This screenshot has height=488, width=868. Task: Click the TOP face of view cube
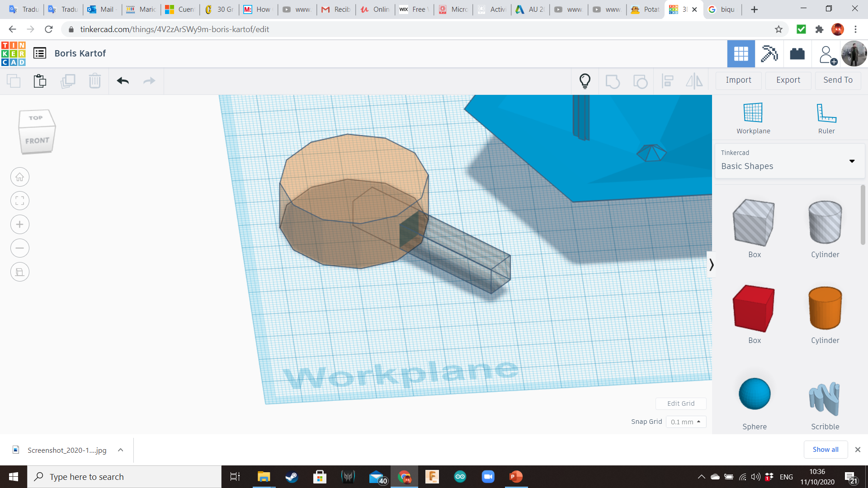(x=36, y=118)
